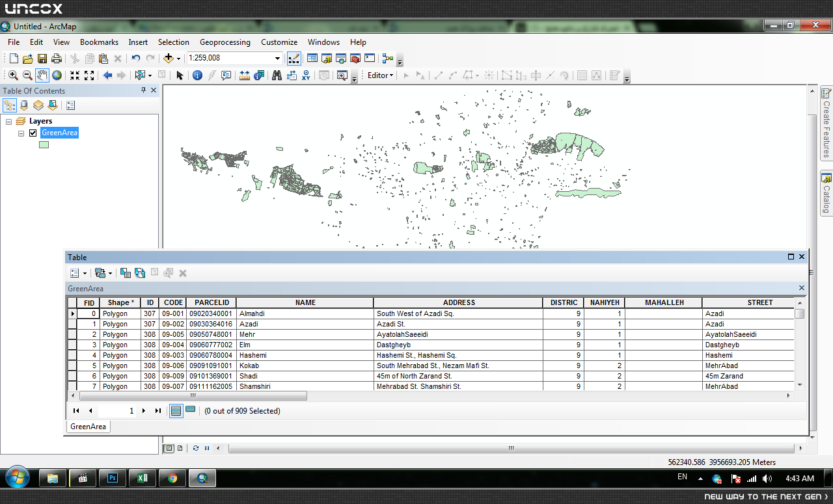Click the GreenArea green symbol swatch
Viewport: 833px width, 504px height.
pos(44,145)
